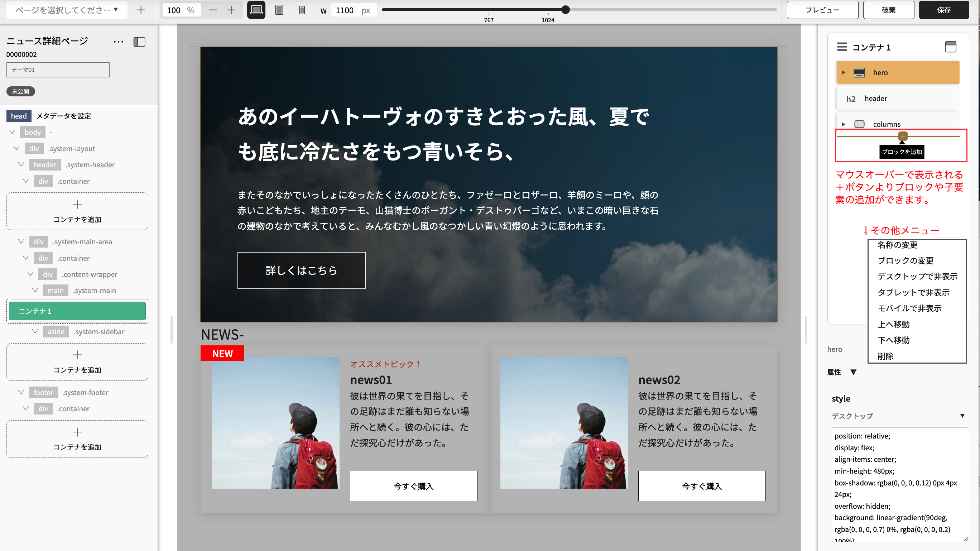
Task: Collapse div .system-main-area node
Action: [21, 241]
